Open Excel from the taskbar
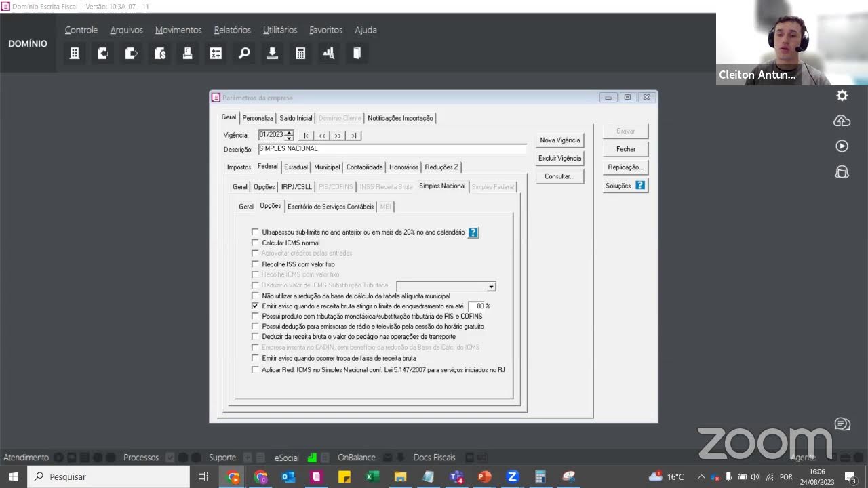Image resolution: width=868 pixels, height=488 pixels. tap(372, 476)
